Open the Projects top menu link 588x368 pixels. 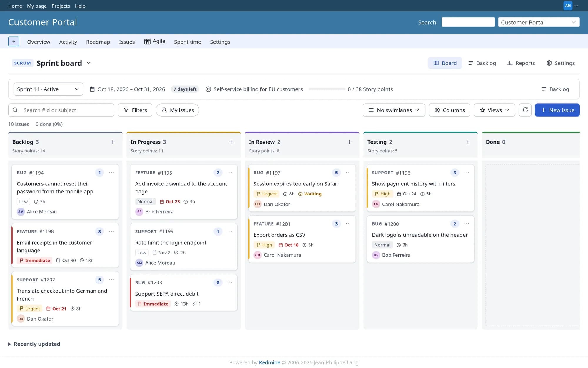pyautogui.click(x=61, y=6)
